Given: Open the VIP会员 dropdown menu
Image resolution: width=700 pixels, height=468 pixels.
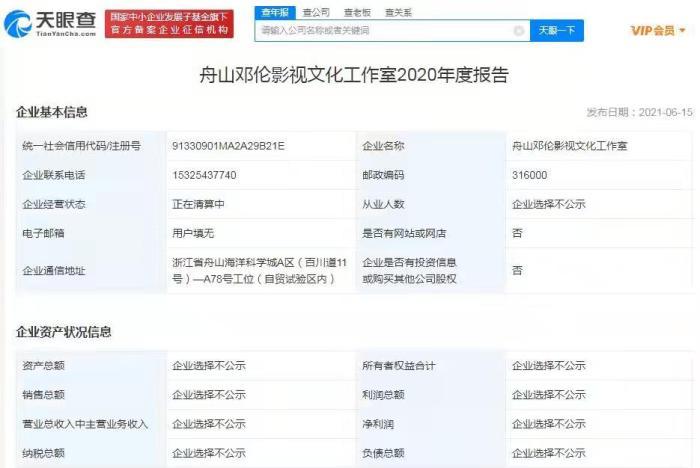Looking at the screenshot, I should [658, 31].
